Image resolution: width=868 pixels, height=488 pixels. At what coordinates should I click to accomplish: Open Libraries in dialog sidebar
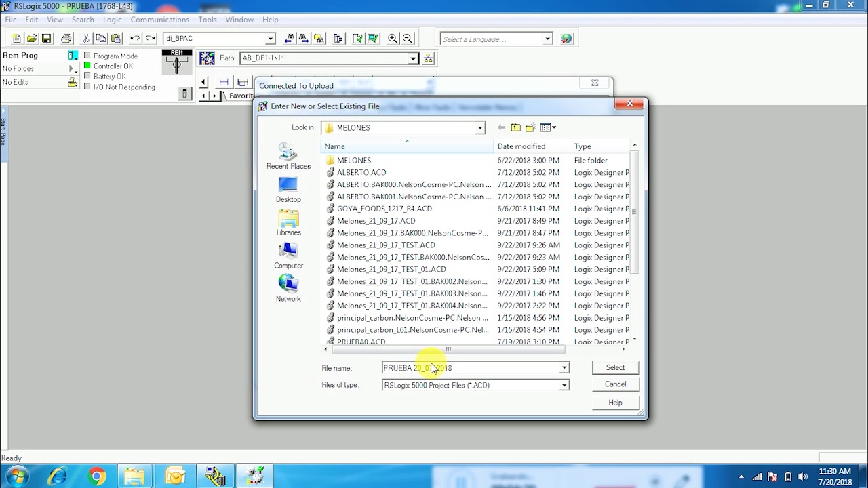[x=288, y=223]
